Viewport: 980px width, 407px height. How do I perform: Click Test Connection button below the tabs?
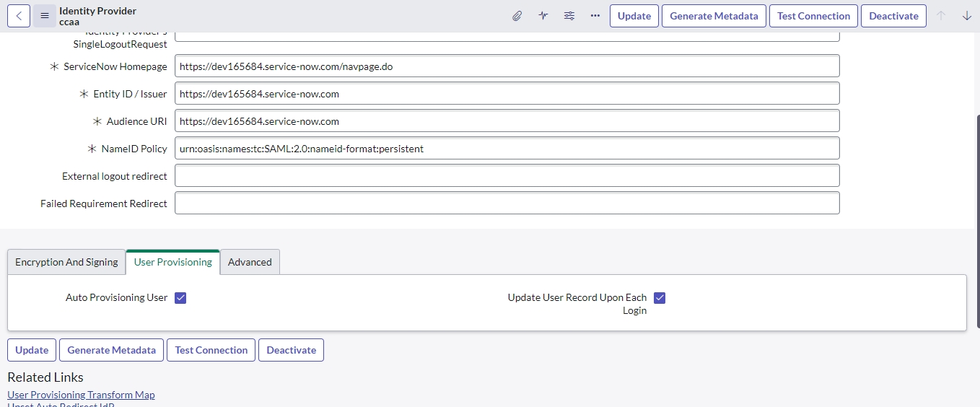pyautogui.click(x=211, y=350)
